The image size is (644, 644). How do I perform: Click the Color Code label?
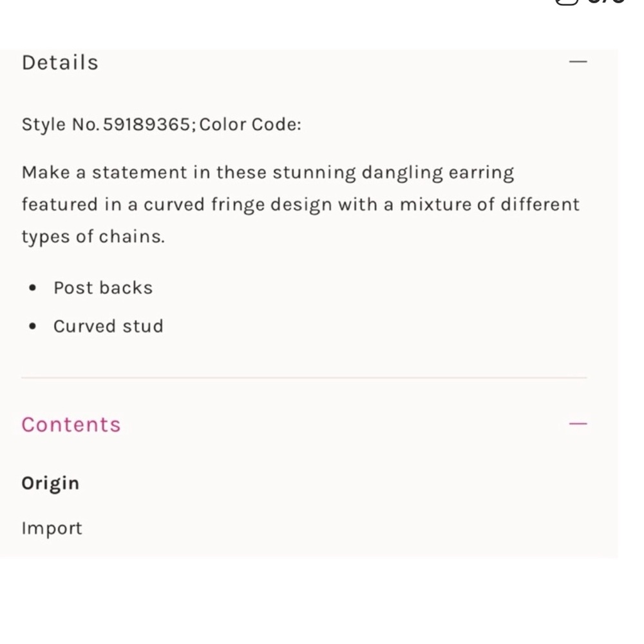(x=250, y=124)
